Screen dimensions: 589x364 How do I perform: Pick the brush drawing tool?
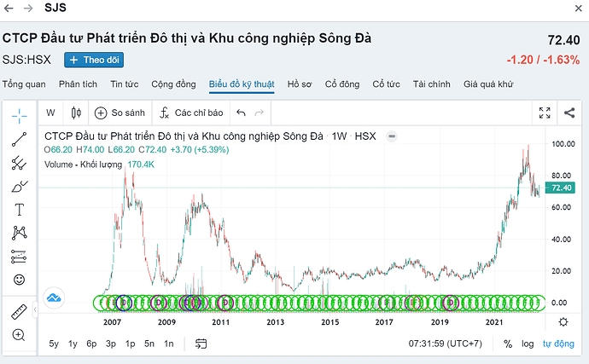19,187
